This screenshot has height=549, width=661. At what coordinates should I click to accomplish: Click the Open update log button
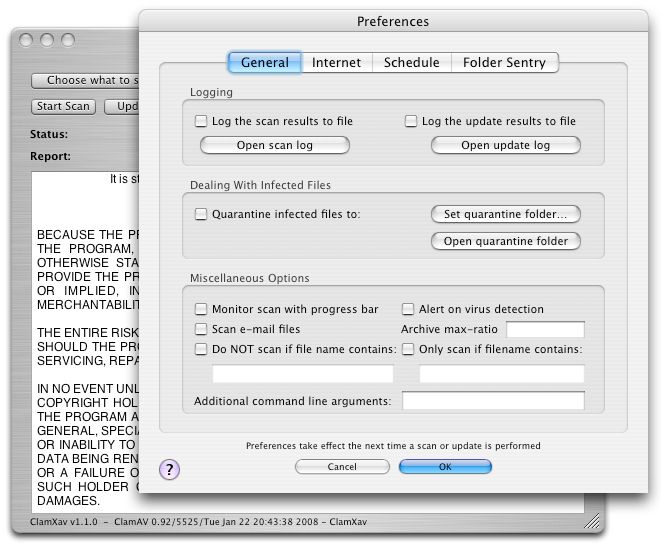point(505,146)
